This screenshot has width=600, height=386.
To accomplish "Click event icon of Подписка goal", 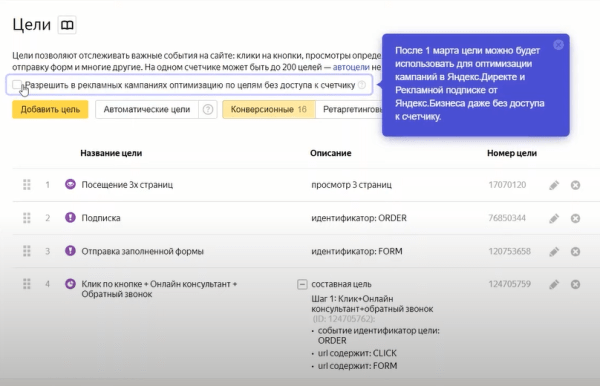I will (x=70, y=218).
